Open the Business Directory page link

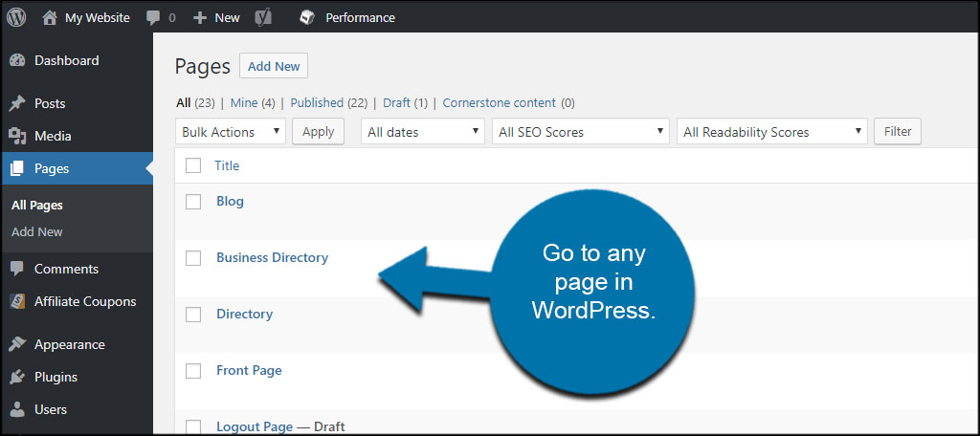272,257
